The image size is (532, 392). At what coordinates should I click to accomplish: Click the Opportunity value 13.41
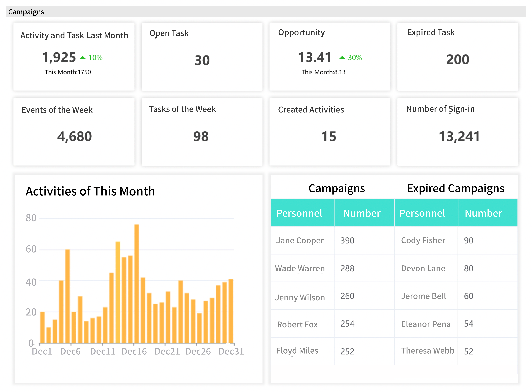pyautogui.click(x=314, y=57)
